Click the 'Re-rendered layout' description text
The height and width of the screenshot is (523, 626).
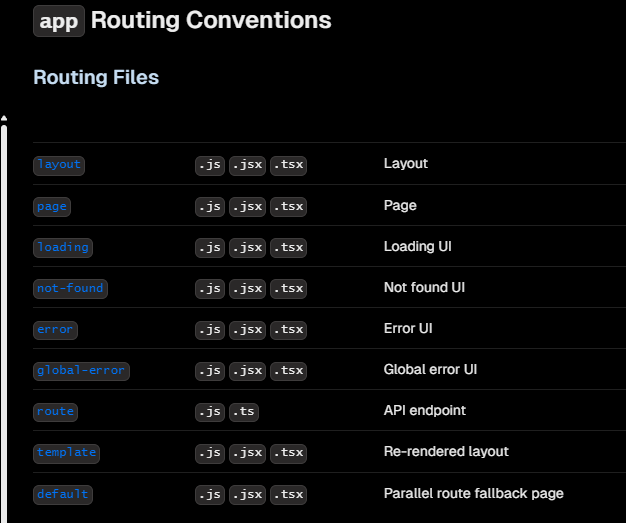click(x=446, y=451)
